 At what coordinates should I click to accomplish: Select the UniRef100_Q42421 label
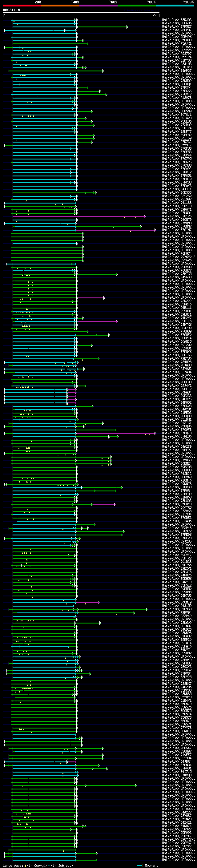[177, 822]
